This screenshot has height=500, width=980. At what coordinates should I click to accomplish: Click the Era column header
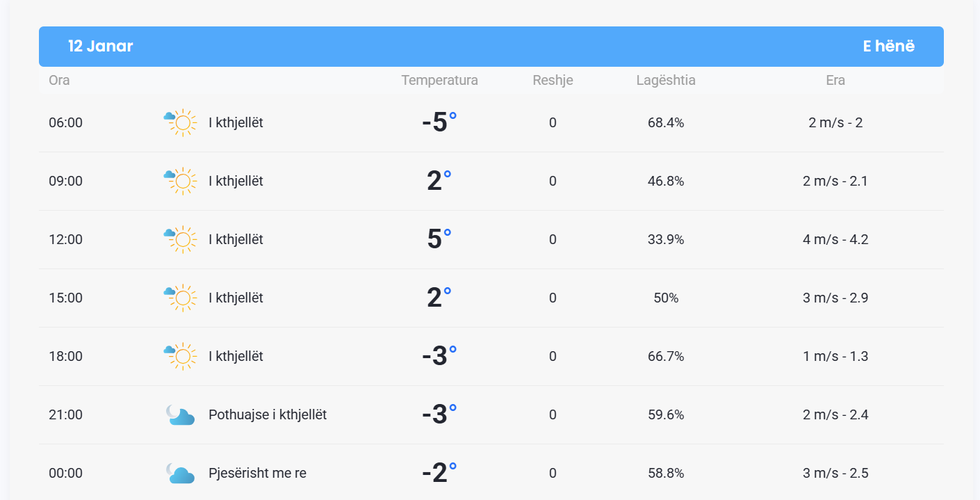835,80
